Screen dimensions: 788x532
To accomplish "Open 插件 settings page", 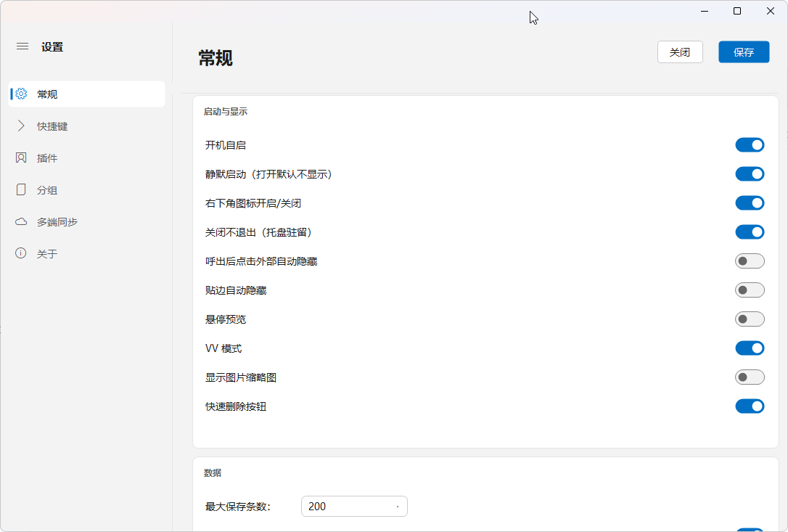I will coord(86,158).
